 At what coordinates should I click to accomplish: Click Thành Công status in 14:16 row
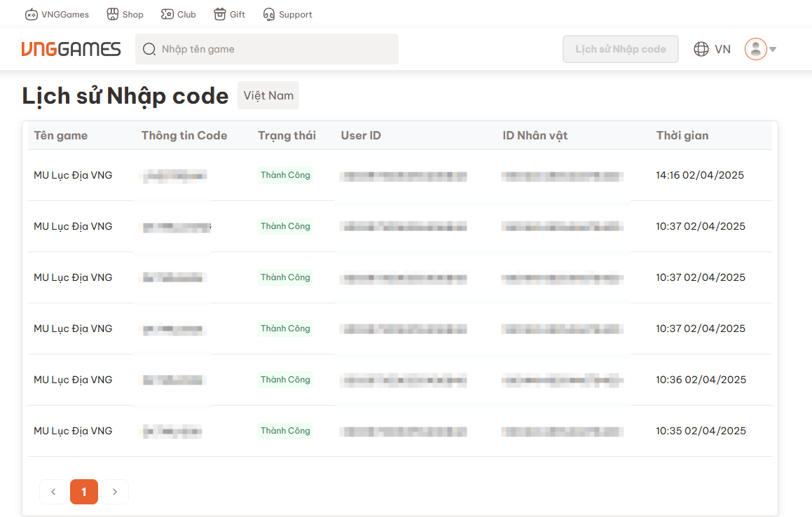point(285,175)
